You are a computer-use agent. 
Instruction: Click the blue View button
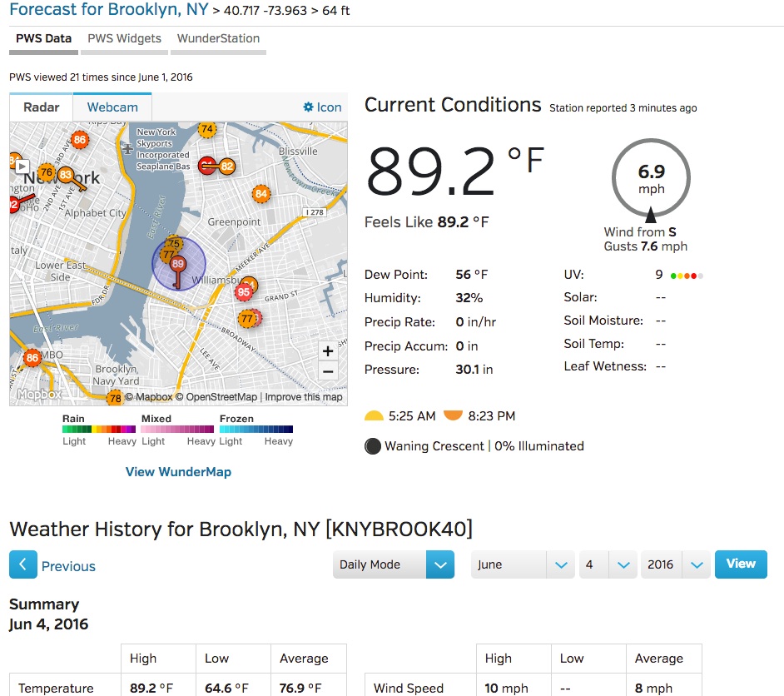pyautogui.click(x=741, y=564)
